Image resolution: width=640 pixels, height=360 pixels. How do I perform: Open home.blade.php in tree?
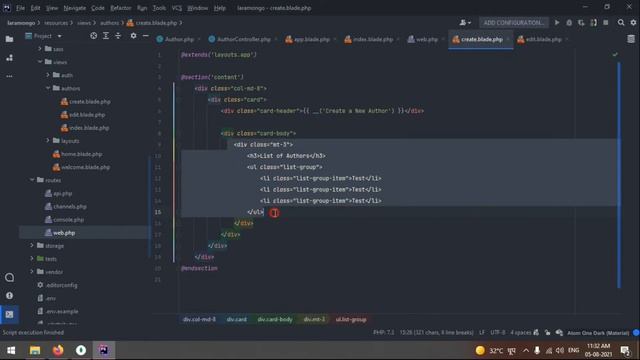(x=81, y=154)
